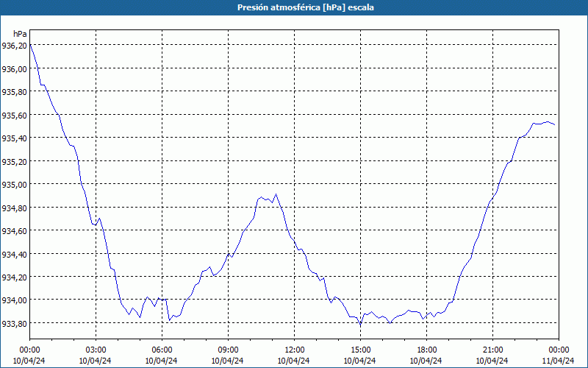588x368 pixels.
Task: Select the '934,20' y-axis label
Action: click(15, 277)
